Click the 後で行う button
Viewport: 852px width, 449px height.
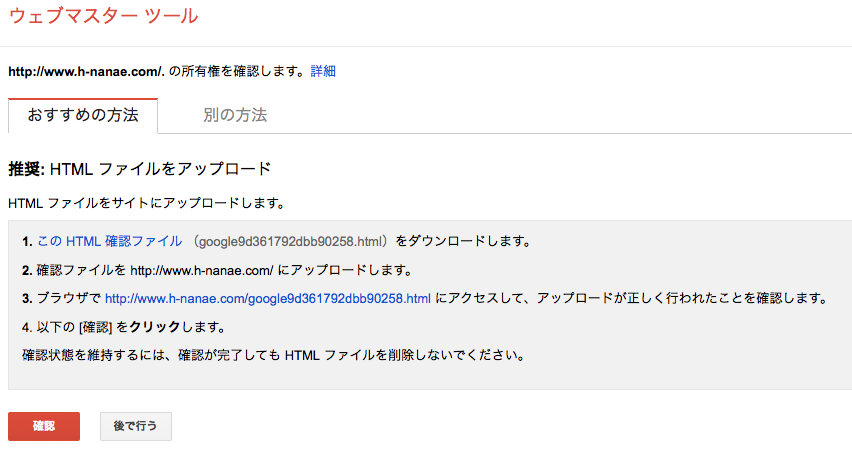point(136,426)
